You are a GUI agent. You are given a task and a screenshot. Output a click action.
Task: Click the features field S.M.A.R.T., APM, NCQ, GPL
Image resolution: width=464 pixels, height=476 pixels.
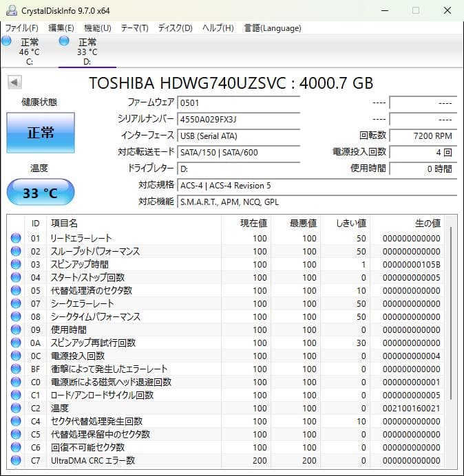tap(317, 202)
